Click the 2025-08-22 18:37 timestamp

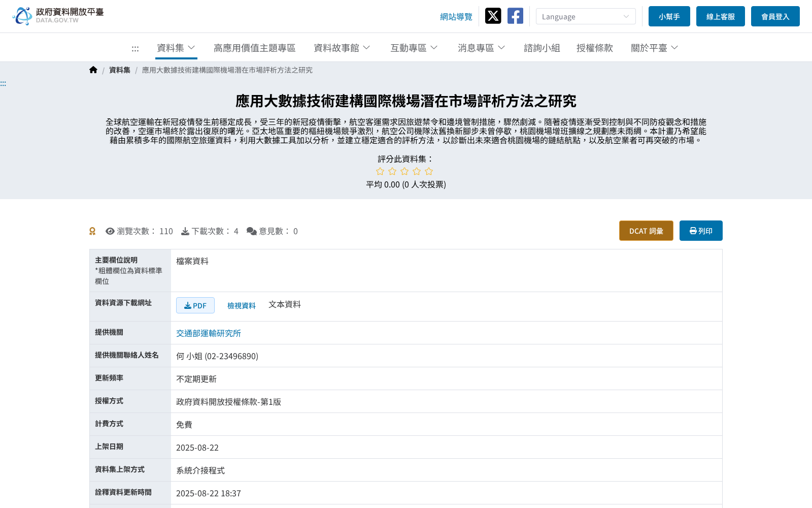click(x=209, y=493)
